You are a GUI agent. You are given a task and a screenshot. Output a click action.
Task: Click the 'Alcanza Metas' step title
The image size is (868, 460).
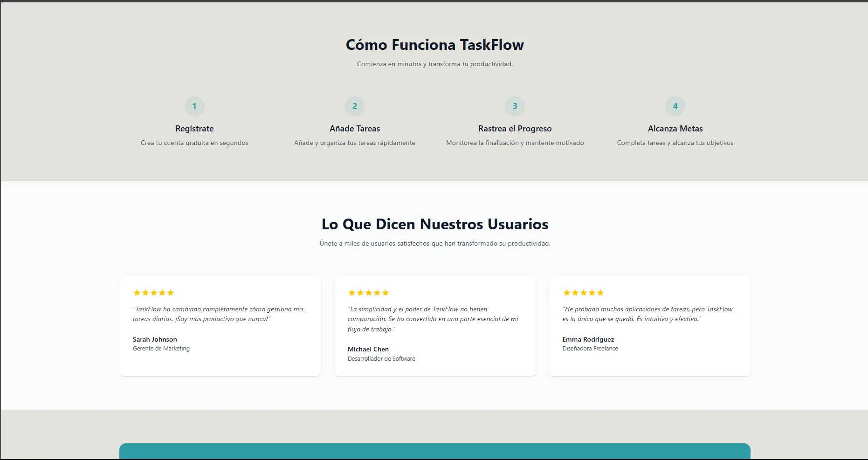coord(675,129)
